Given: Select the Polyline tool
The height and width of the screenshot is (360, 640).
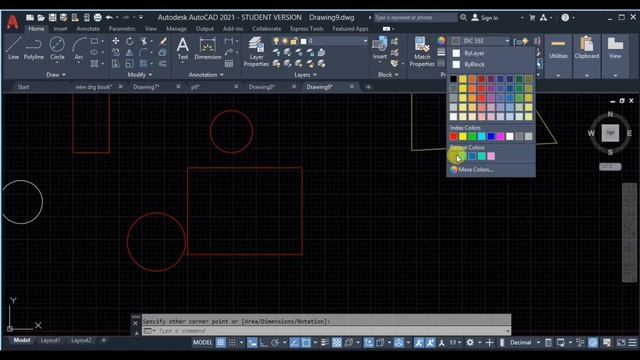Looking at the screenshot, I should click(33, 48).
